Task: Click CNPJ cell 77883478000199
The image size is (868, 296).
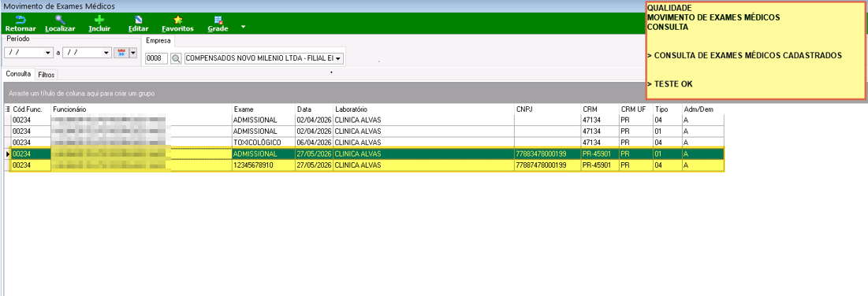Action: pyautogui.click(x=547, y=154)
